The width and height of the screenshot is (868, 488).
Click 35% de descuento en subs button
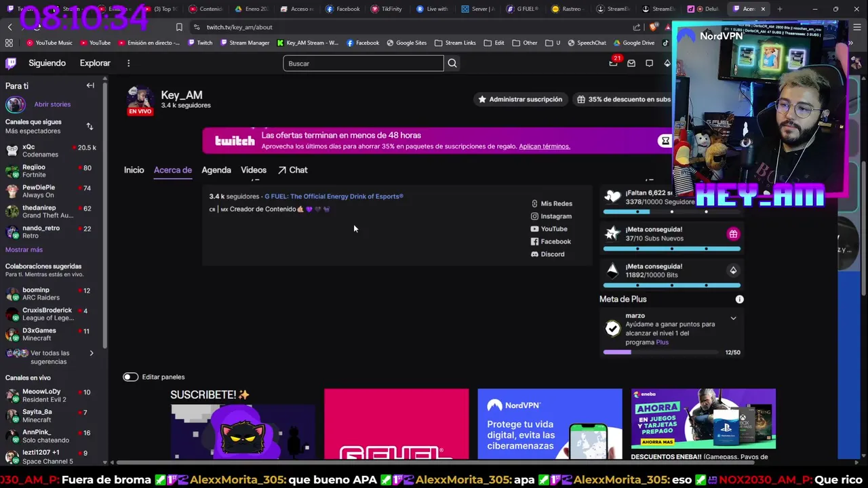tap(623, 99)
